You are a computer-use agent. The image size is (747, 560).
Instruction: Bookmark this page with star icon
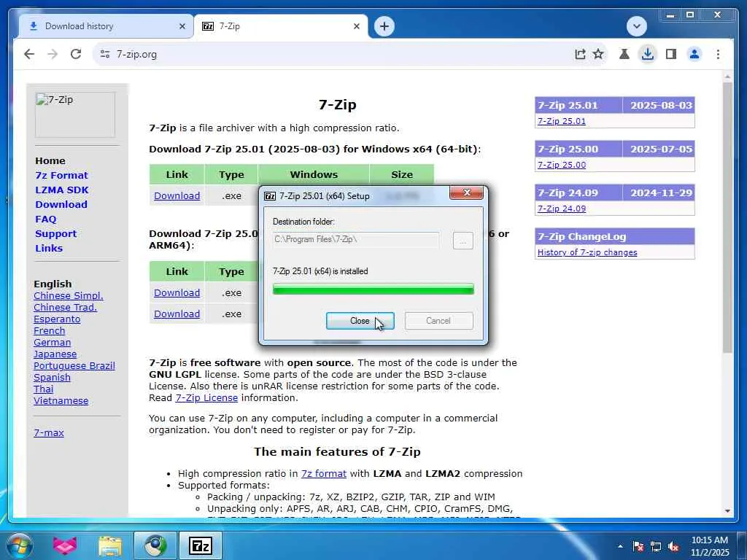(x=598, y=54)
